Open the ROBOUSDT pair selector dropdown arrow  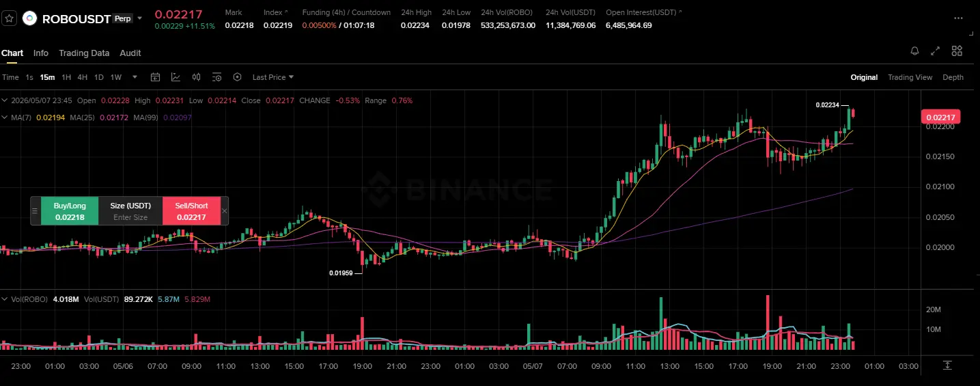pyautogui.click(x=140, y=18)
